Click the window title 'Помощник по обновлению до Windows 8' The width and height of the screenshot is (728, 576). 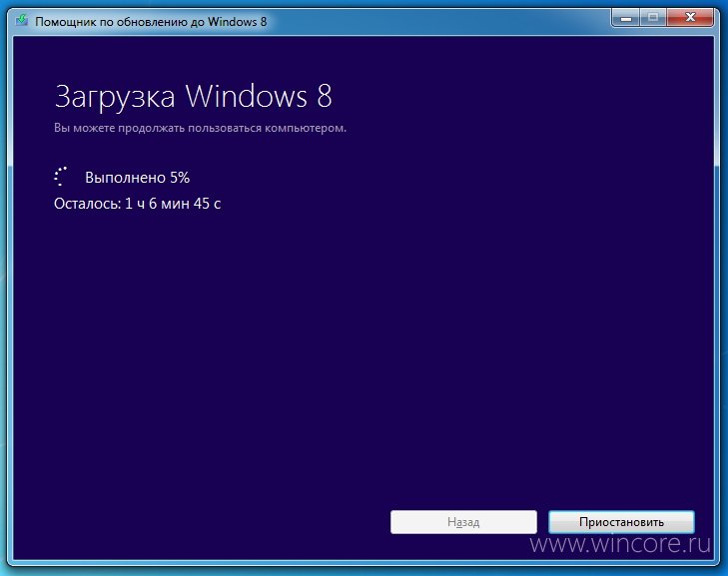(151, 21)
